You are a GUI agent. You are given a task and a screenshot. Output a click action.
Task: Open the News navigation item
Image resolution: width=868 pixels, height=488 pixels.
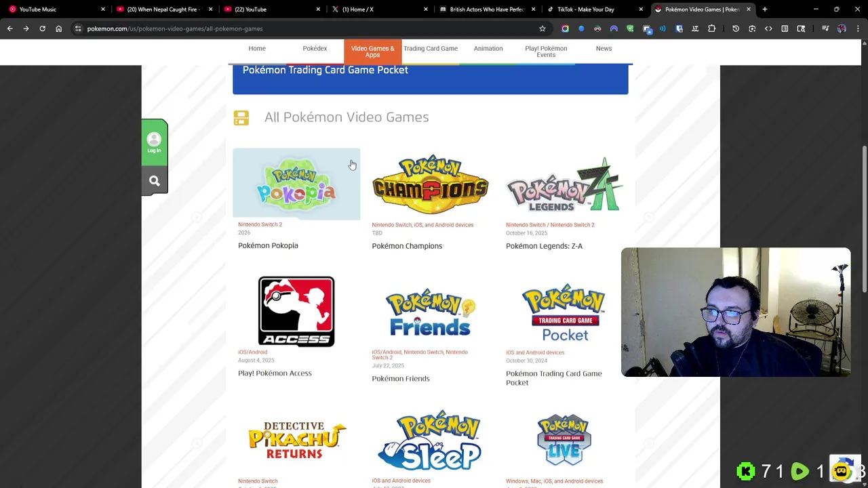[x=604, y=49]
